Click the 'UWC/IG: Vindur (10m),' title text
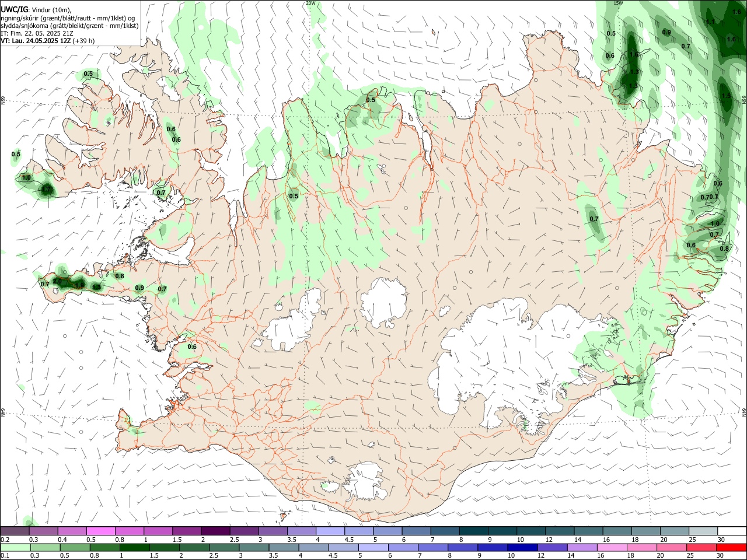Screen dimensions: 747x560 click(36, 10)
